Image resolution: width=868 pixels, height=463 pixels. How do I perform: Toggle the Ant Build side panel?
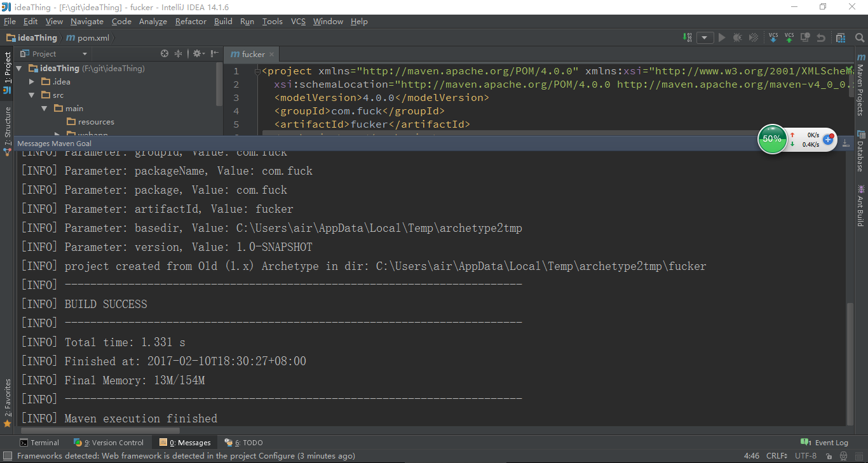click(861, 206)
